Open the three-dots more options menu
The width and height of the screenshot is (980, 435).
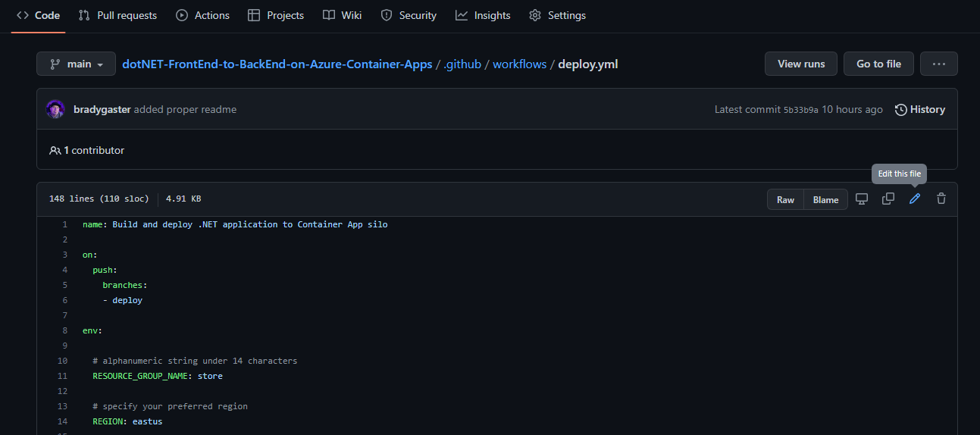[939, 64]
